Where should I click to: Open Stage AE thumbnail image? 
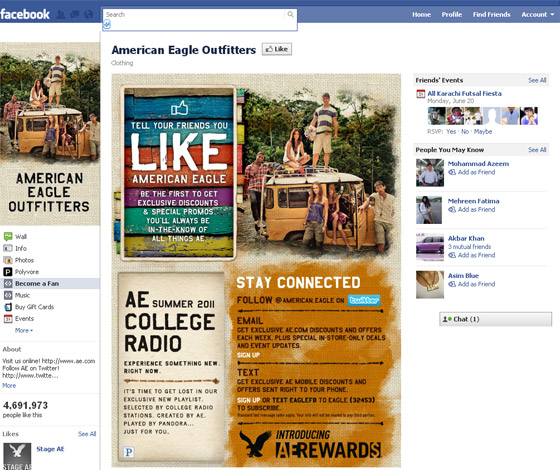point(18,456)
